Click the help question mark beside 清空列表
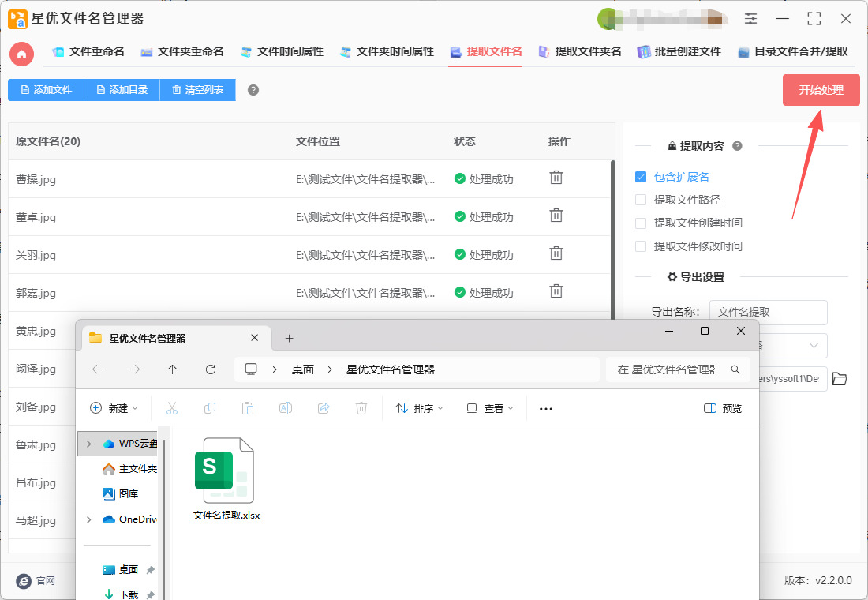Viewport: 868px width, 600px height. pos(253,90)
